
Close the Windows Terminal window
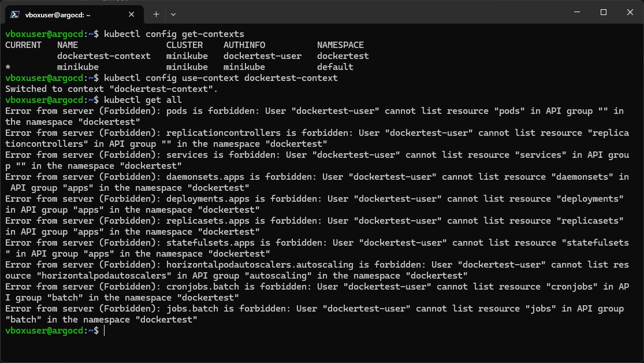[x=630, y=12]
